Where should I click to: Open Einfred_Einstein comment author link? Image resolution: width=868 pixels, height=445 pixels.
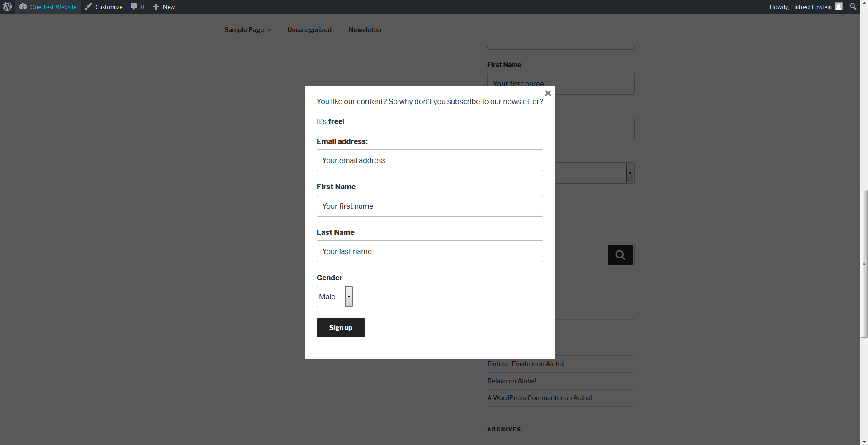tap(511, 364)
